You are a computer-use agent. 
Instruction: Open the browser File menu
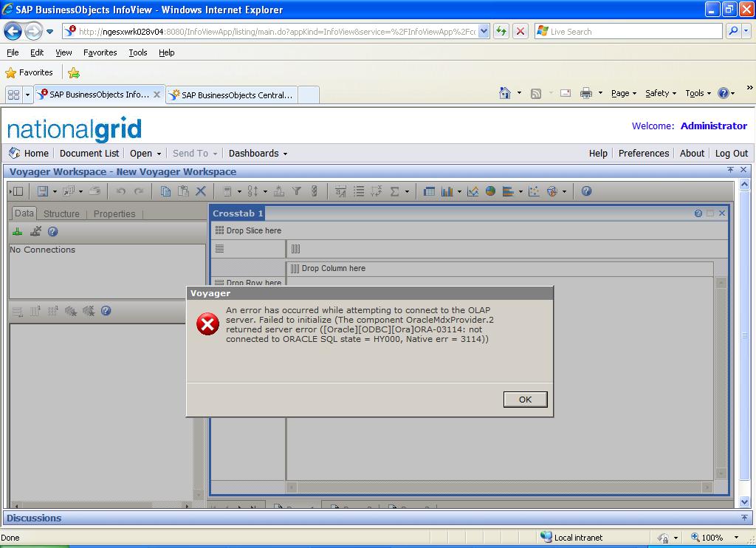pos(13,52)
